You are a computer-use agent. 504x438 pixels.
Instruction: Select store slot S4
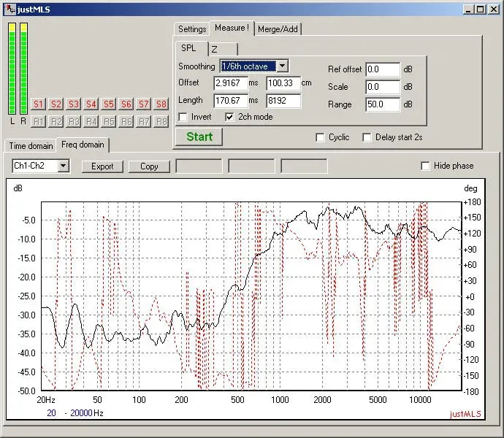point(91,104)
